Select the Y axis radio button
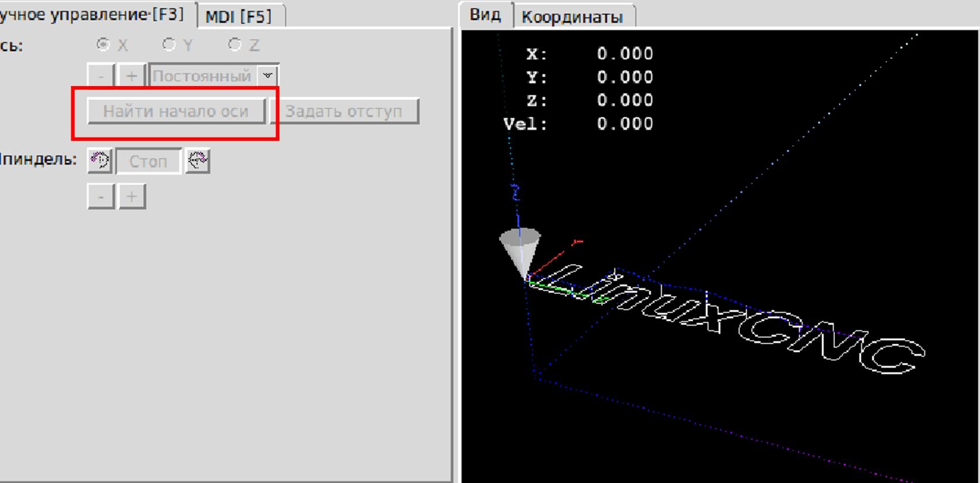Image resolution: width=980 pixels, height=483 pixels. 169,44
